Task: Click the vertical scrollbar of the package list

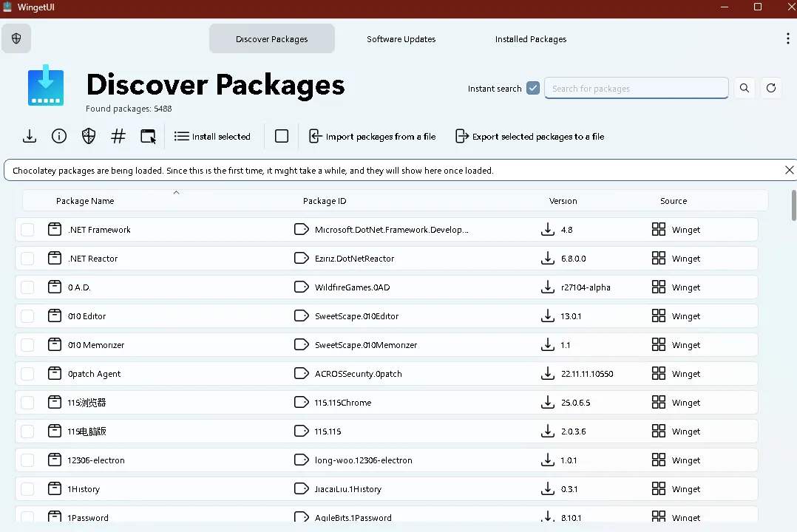Action: (794, 205)
